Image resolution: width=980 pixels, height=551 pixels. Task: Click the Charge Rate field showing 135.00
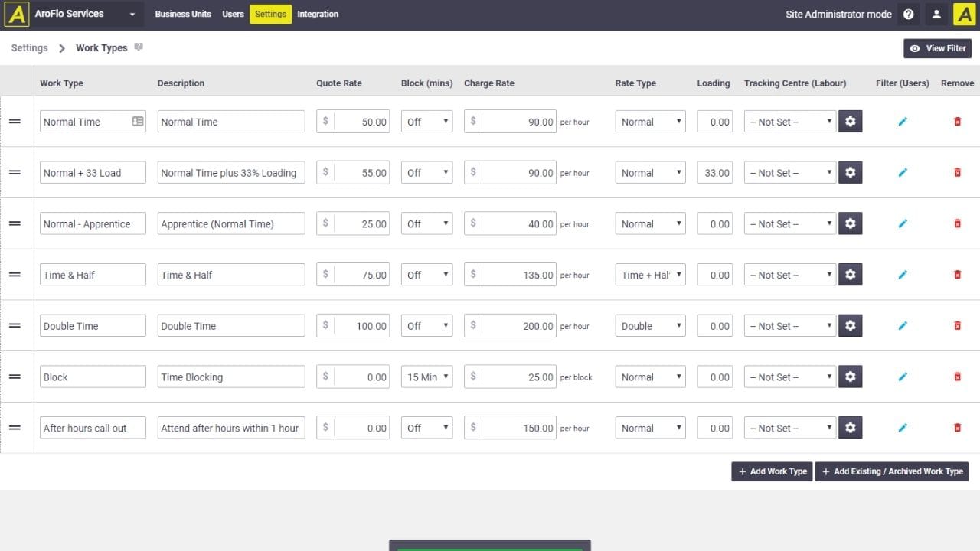tap(518, 275)
